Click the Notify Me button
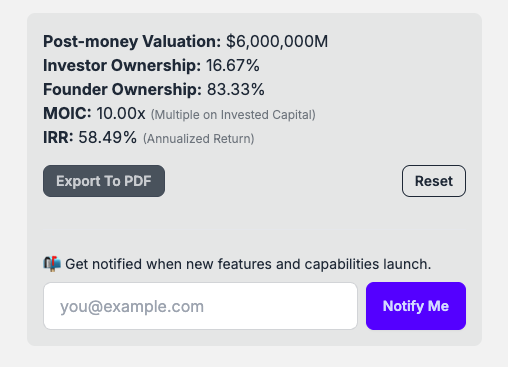This screenshot has width=508, height=367. pyautogui.click(x=416, y=306)
